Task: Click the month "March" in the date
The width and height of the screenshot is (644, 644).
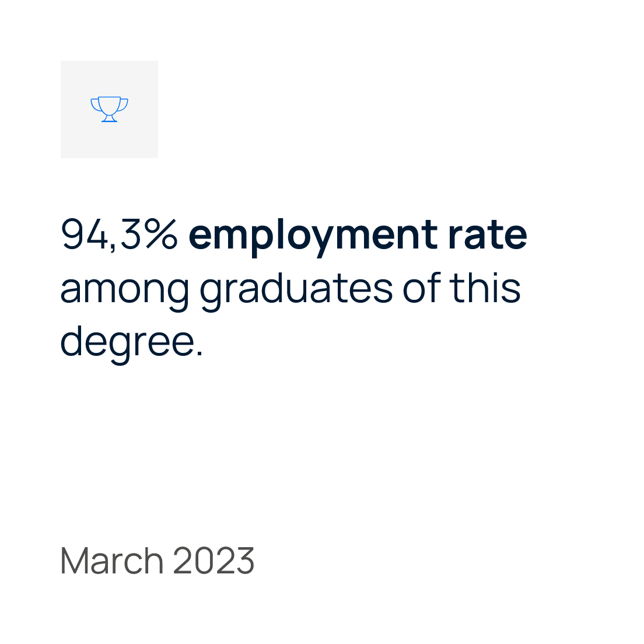Action: tap(112, 561)
